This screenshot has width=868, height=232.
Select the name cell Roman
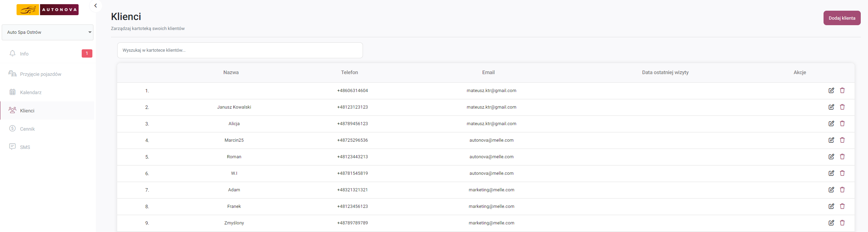234,157
